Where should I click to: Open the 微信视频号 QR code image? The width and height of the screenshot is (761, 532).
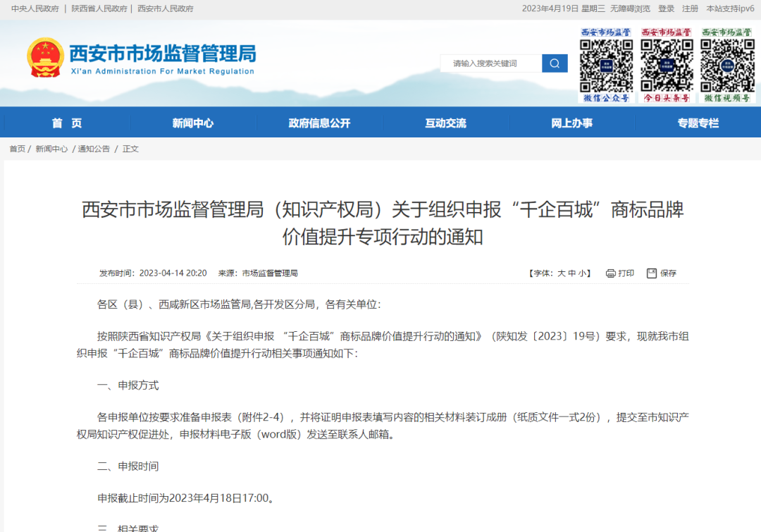(727, 62)
